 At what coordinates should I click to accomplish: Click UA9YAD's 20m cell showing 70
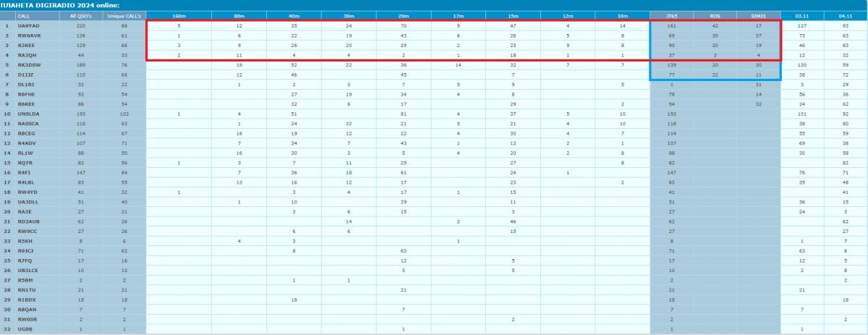pos(403,26)
